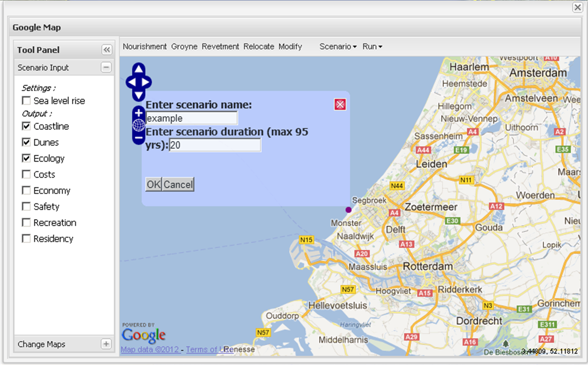
Task: Pan the map right with east arrow
Action: [146, 82]
